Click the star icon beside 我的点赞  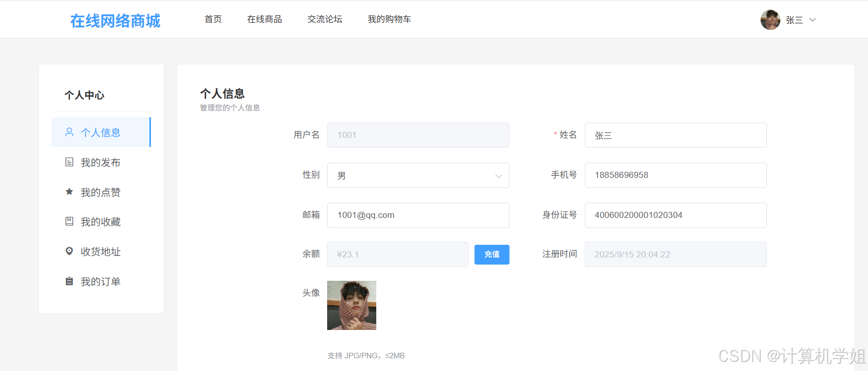coord(69,192)
